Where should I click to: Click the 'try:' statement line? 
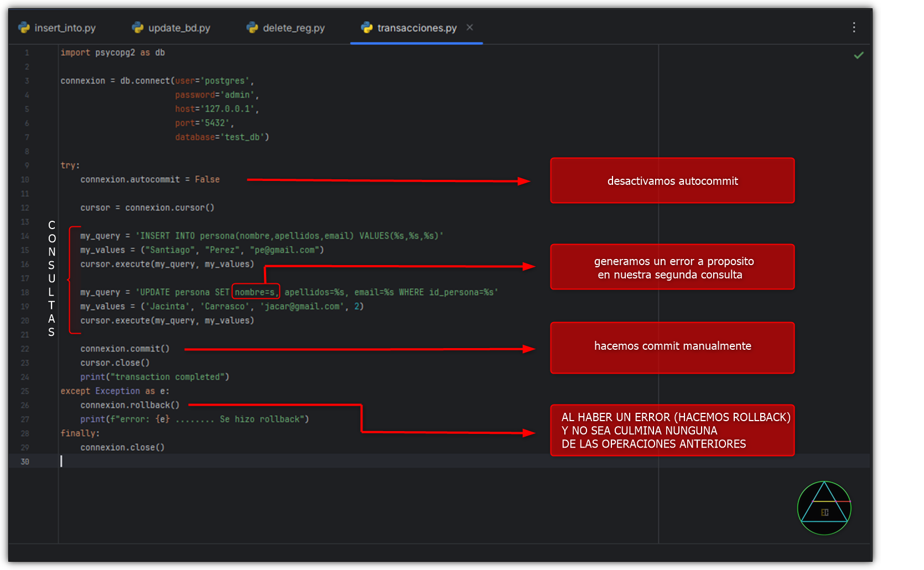70,165
